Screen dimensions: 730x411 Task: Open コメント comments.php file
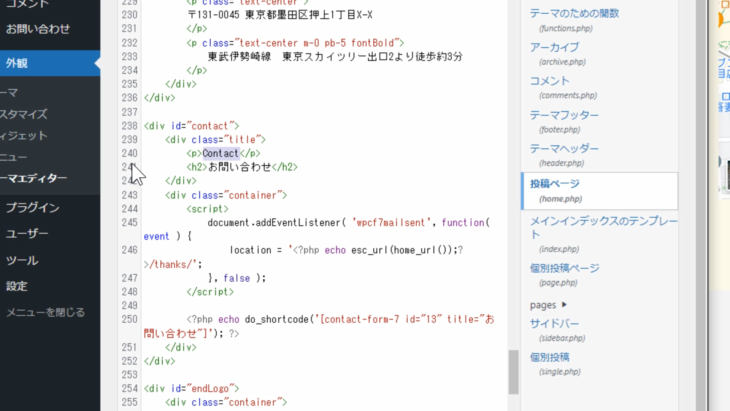click(550, 81)
